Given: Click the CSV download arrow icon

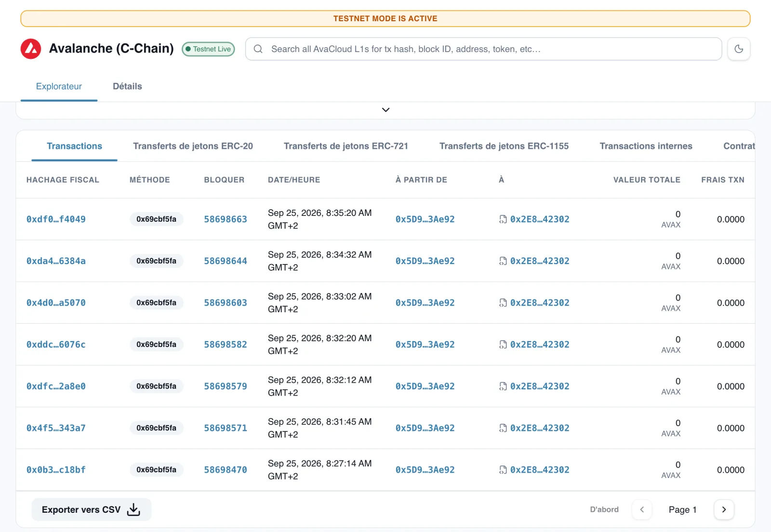Looking at the screenshot, I should [133, 510].
